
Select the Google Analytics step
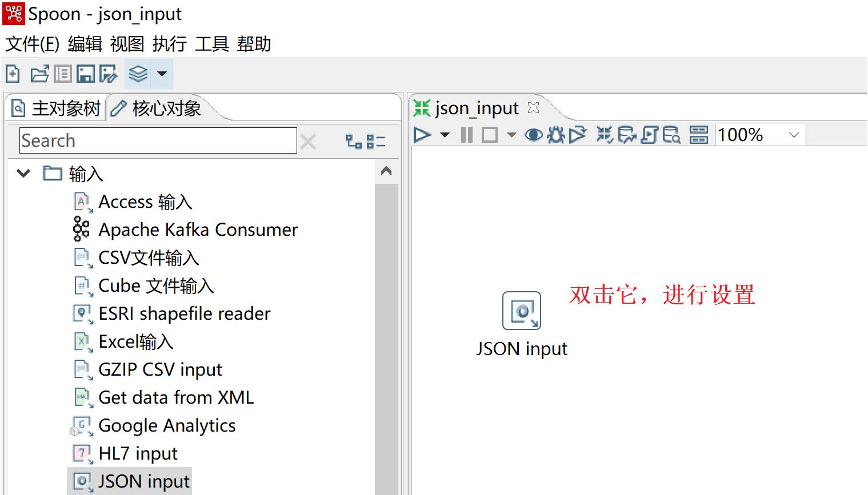(x=167, y=425)
